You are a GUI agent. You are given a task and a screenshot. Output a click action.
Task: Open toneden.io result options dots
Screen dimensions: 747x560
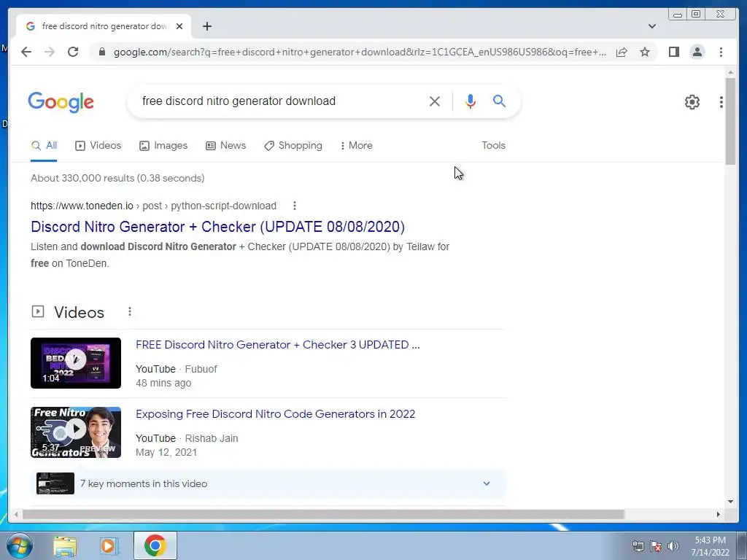[x=295, y=206]
